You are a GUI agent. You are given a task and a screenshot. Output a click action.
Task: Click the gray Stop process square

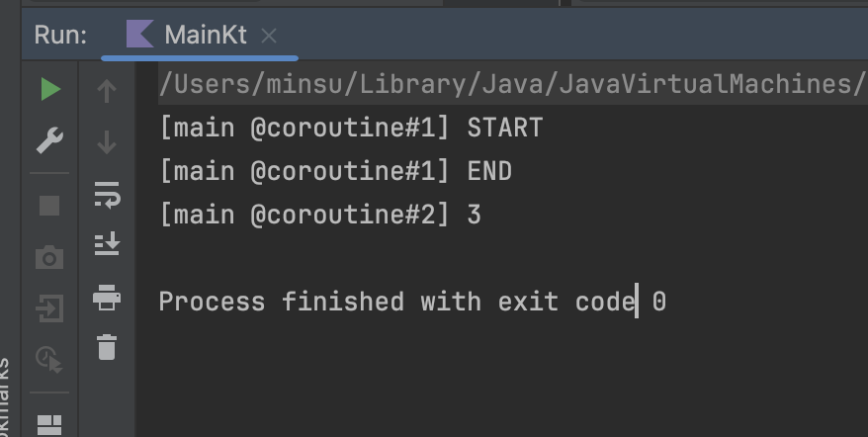pos(49,206)
